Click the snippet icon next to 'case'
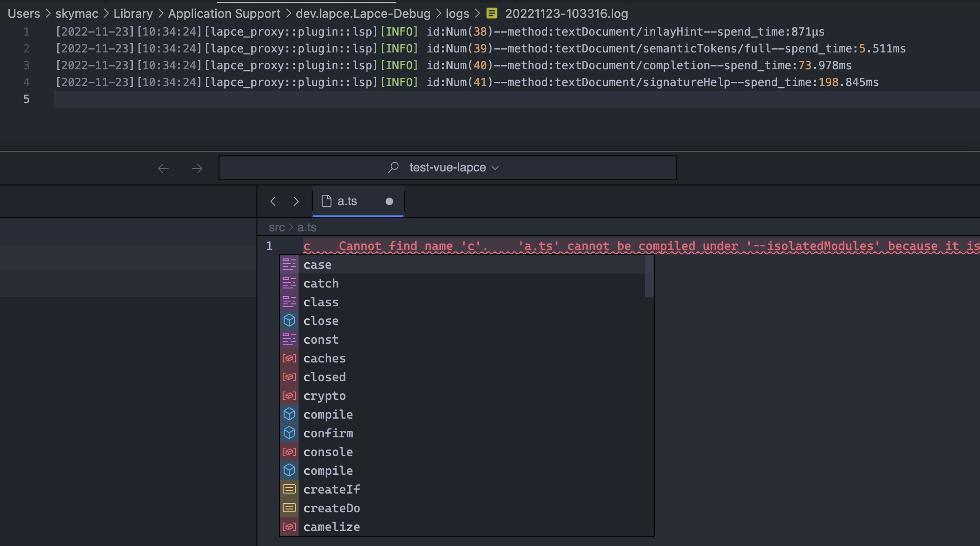Image resolution: width=980 pixels, height=546 pixels. pos(289,264)
